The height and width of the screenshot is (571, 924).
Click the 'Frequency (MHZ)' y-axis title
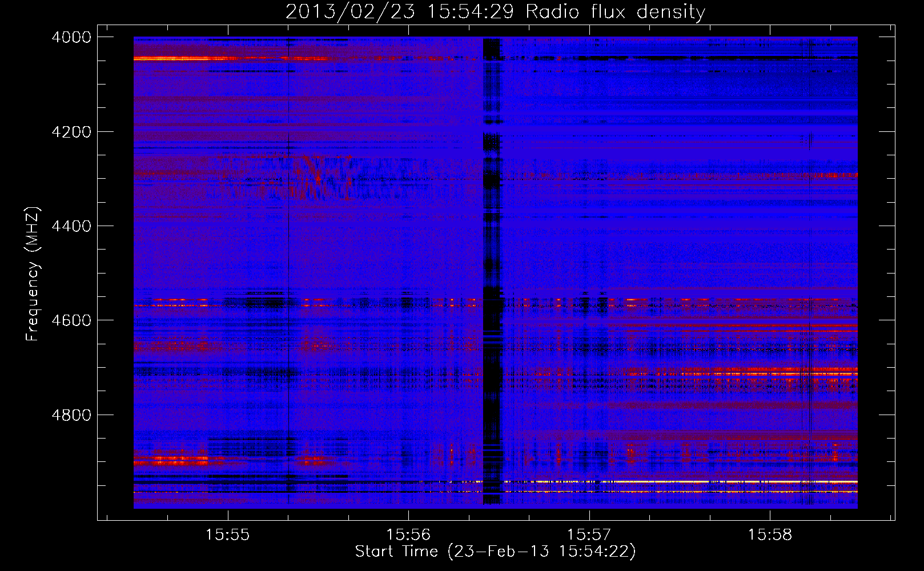click(x=33, y=274)
